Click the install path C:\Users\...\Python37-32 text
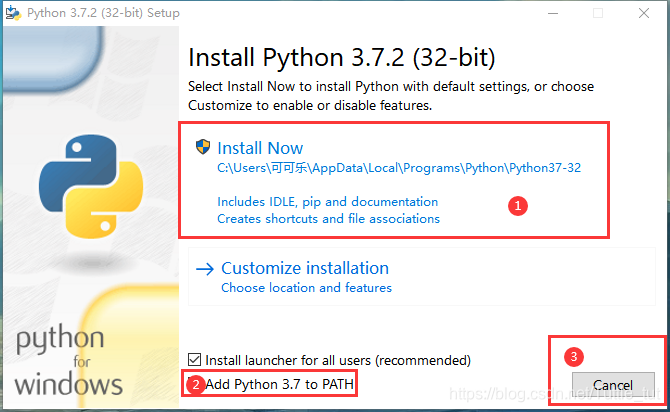The width and height of the screenshot is (670, 412). pos(399,168)
